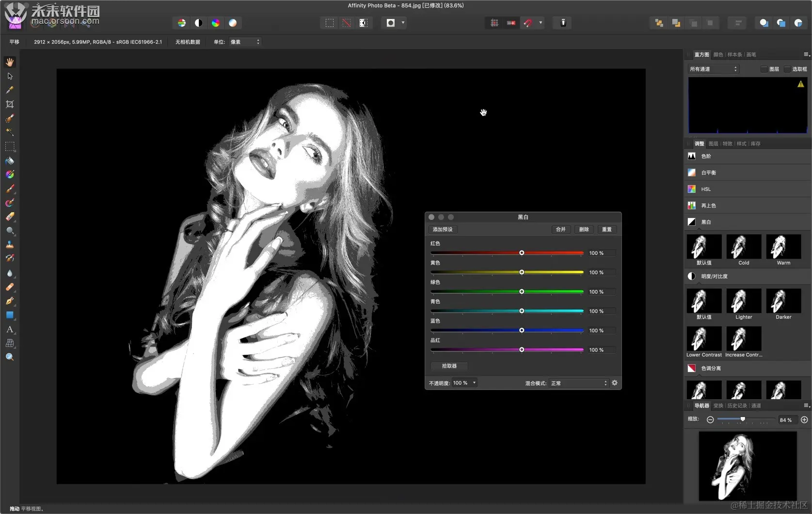Select the Move arrow tool
The image size is (812, 514).
pyautogui.click(x=10, y=77)
